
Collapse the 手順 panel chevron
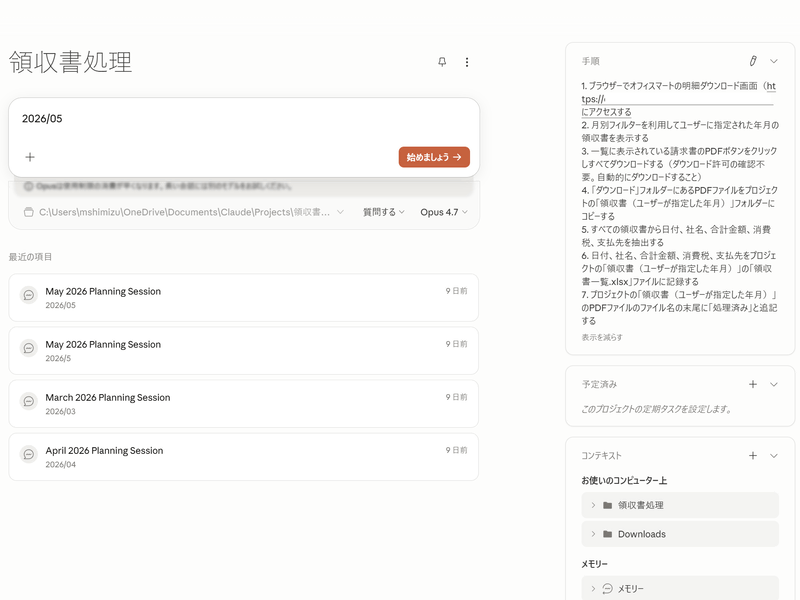click(x=774, y=61)
